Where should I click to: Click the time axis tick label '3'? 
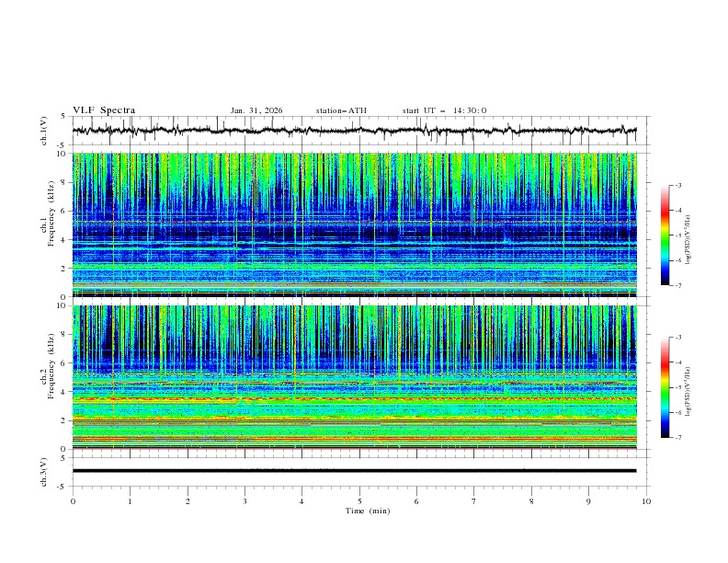(x=245, y=501)
